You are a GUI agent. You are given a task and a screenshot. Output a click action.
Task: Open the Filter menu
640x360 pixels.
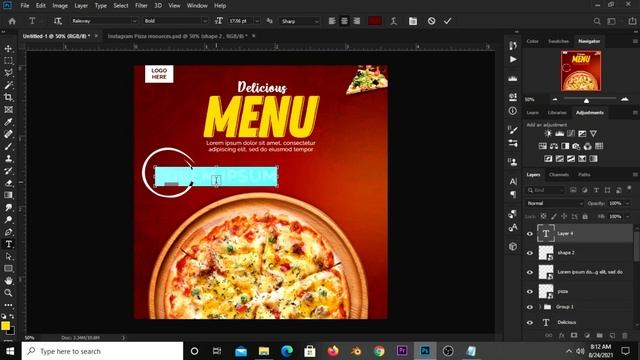click(x=141, y=6)
